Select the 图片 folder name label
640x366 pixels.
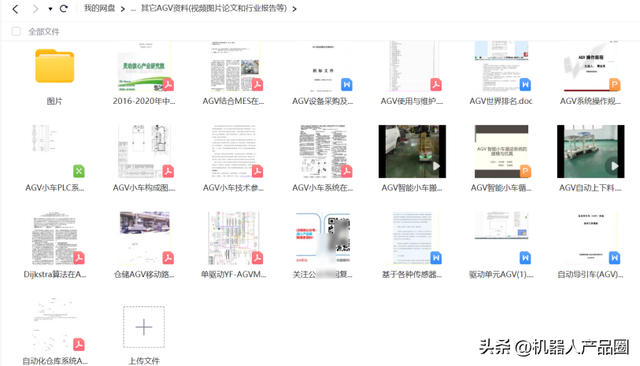click(54, 101)
